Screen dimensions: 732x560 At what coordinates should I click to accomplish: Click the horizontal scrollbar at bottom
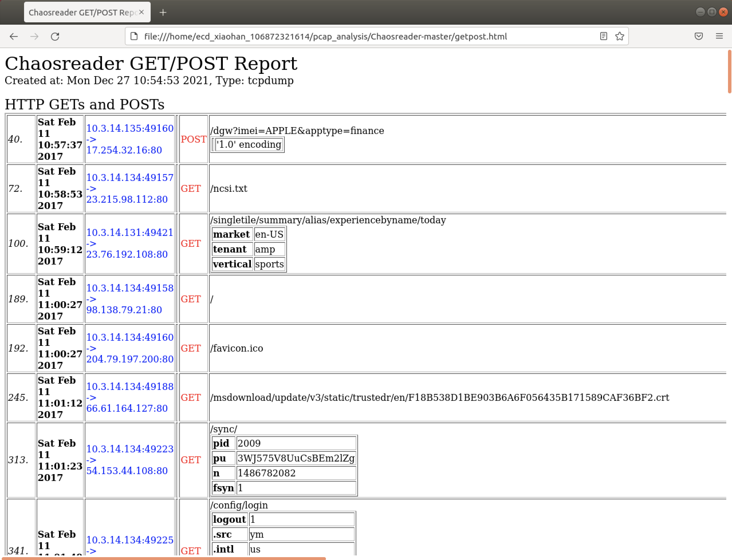click(164, 558)
